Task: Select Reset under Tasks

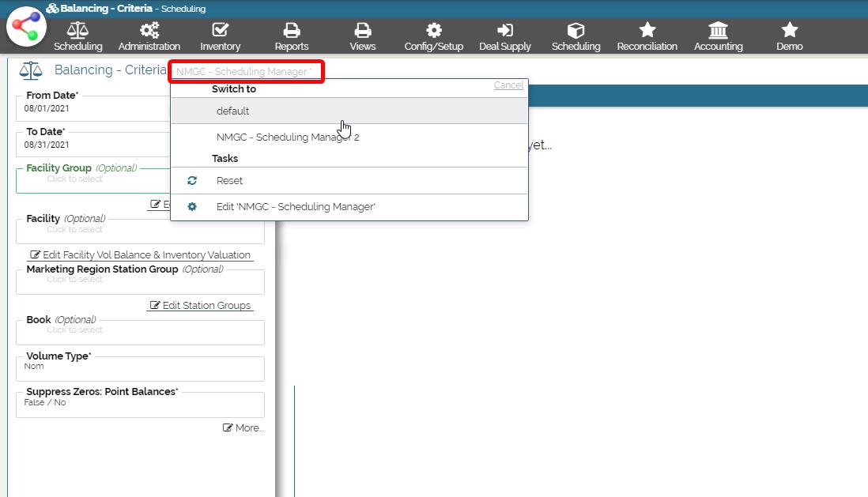Action: click(229, 181)
